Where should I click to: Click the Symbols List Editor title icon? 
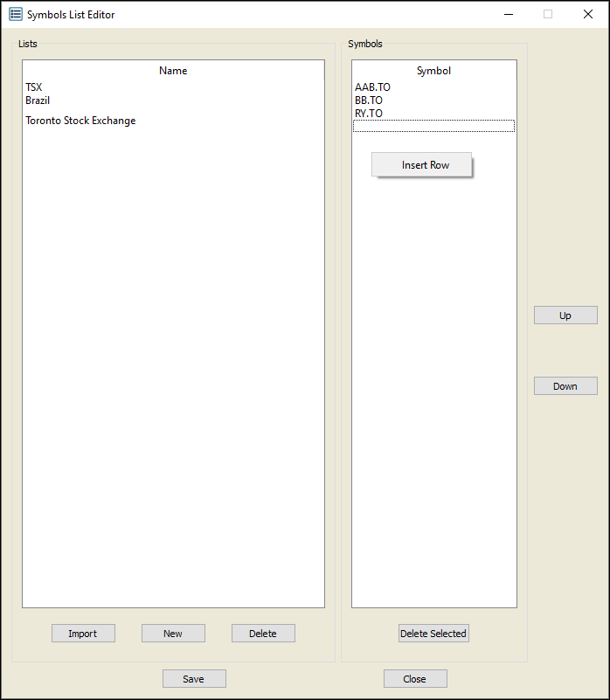pyautogui.click(x=16, y=14)
